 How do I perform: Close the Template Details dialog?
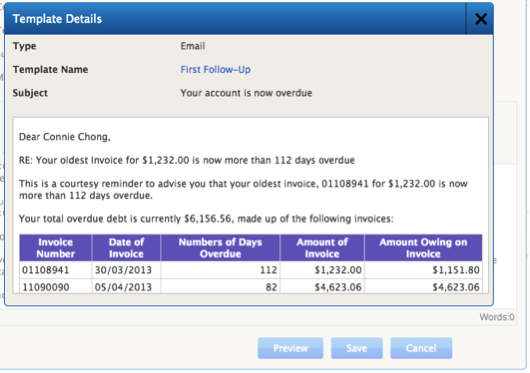click(480, 19)
